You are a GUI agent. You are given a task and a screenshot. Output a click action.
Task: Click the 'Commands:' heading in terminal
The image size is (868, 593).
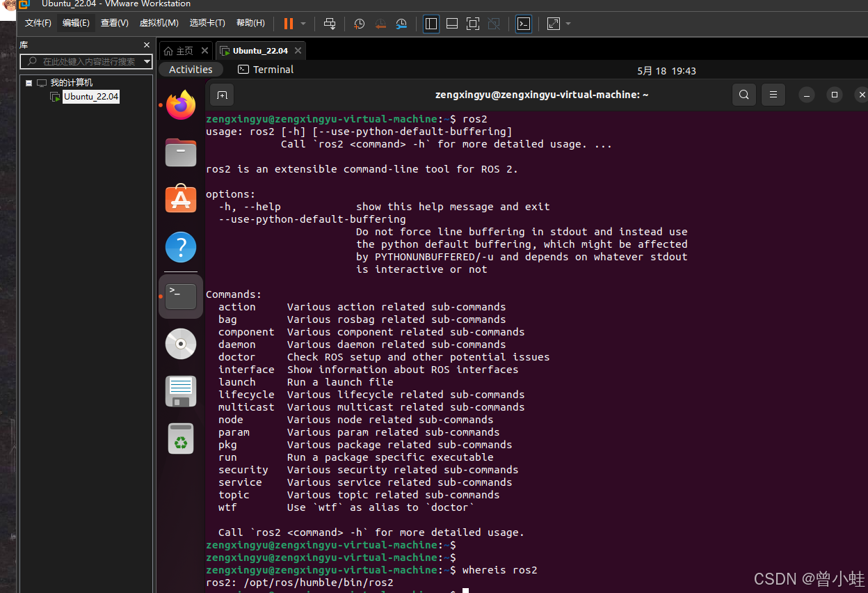pyautogui.click(x=234, y=294)
